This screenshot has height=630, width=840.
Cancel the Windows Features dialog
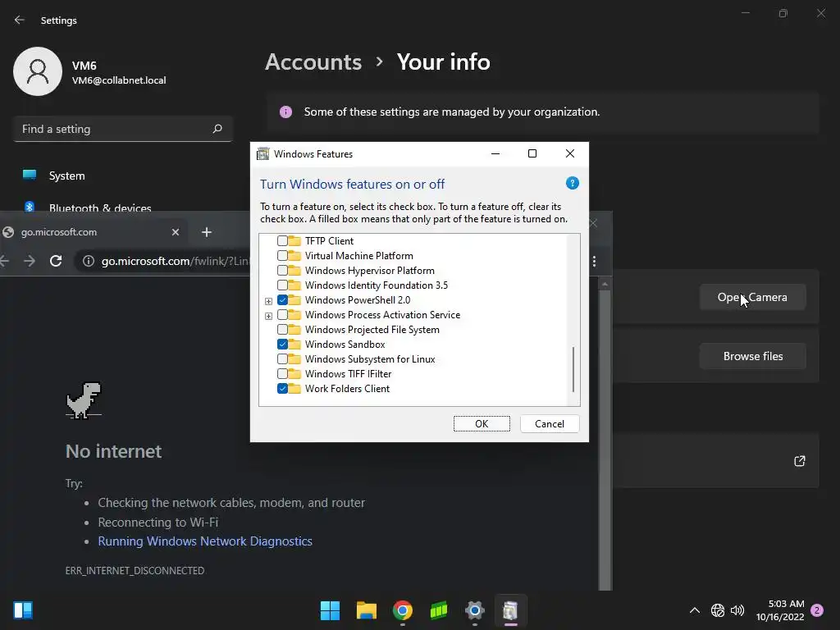point(550,424)
